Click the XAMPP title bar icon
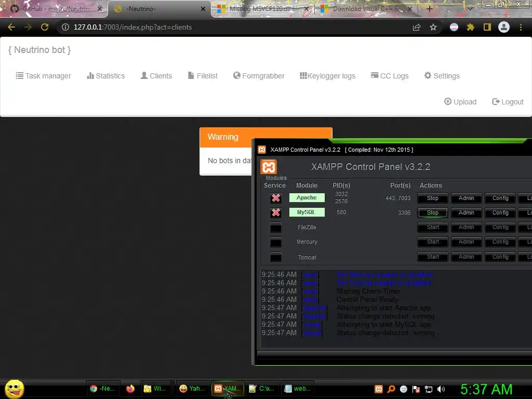 pos(262,150)
